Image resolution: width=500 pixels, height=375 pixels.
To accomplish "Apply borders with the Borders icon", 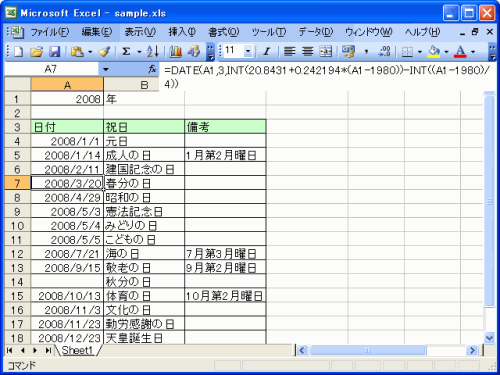I will pyautogui.click(x=407, y=52).
